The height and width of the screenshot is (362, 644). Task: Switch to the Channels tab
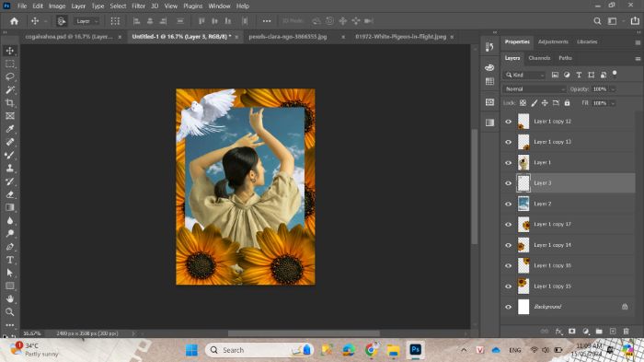pyautogui.click(x=539, y=58)
